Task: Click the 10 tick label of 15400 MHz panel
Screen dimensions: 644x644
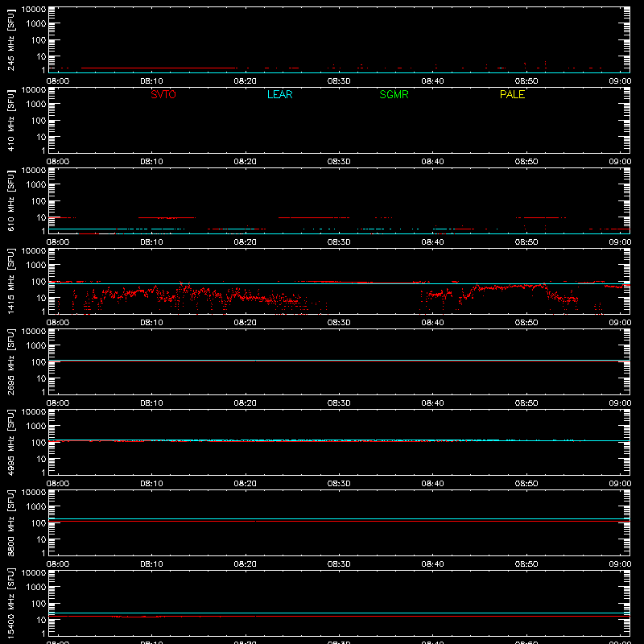Action: coord(41,620)
